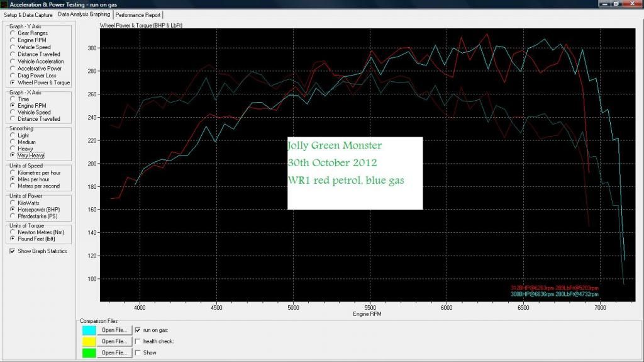
Task: Select Gear Ranges for Y axis
Action: (x=13, y=33)
